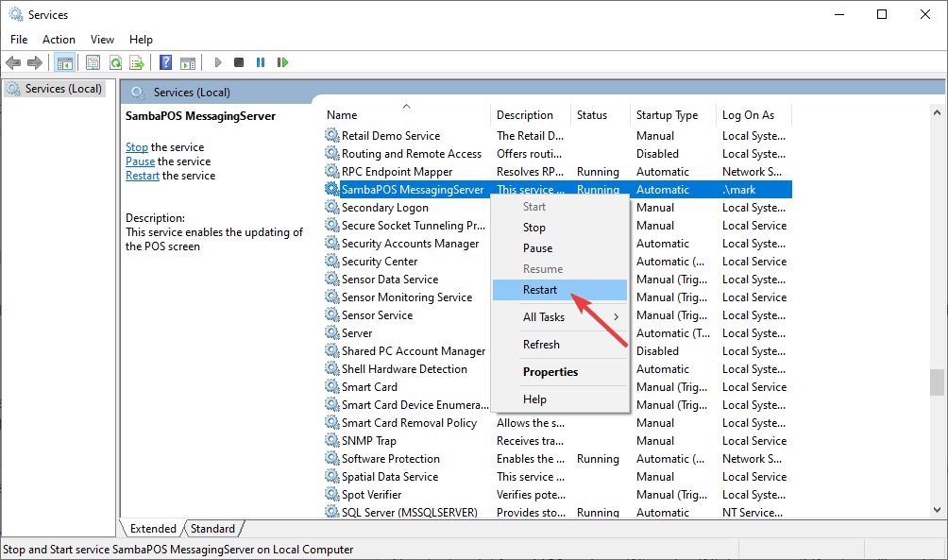This screenshot has width=948, height=560.
Task: Select the Smart Card Removal Policy service name
Action: 409,423
